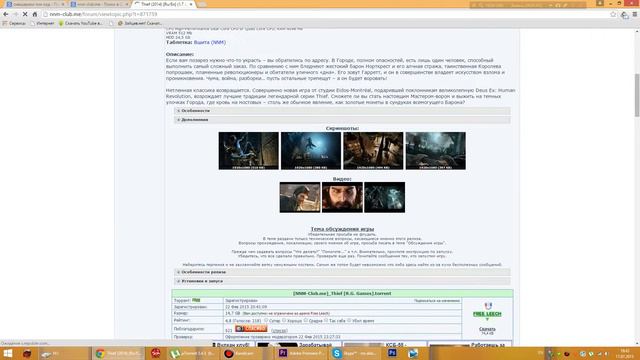Open a new browser tab
Viewport: 640px width, 360px height.
click(202, 4)
